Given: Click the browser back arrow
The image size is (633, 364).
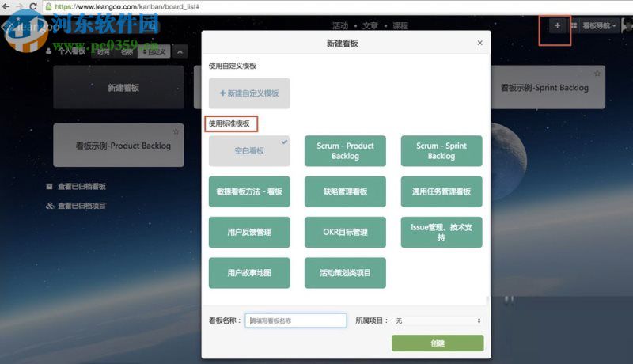Looking at the screenshot, I should coord(6,6).
